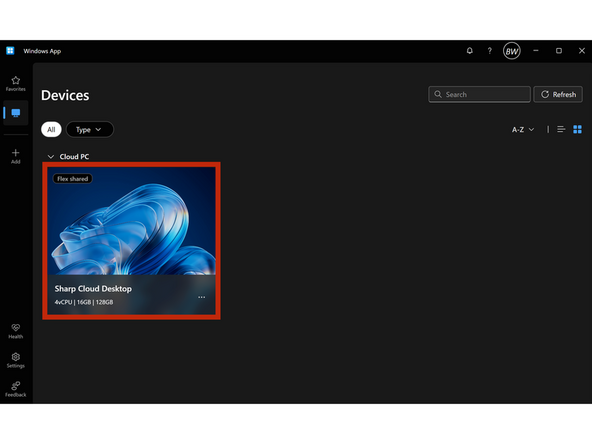Maximize the Windows App window
592x444 pixels.
tap(559, 51)
